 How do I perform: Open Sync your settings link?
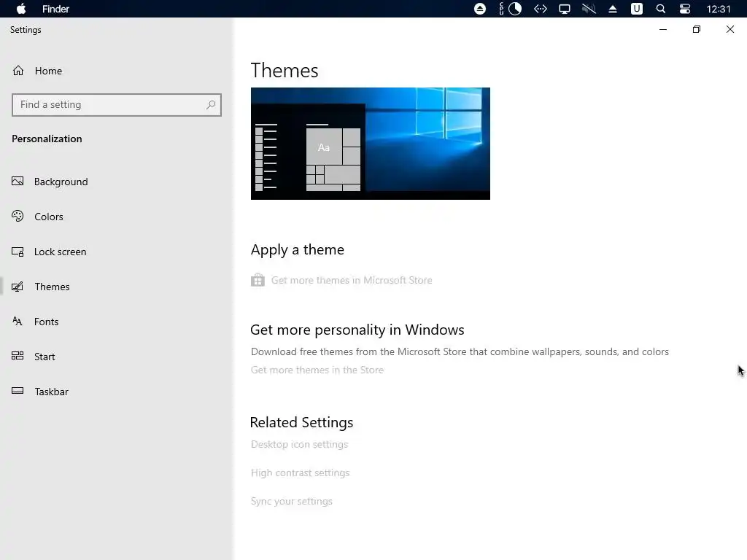click(292, 502)
